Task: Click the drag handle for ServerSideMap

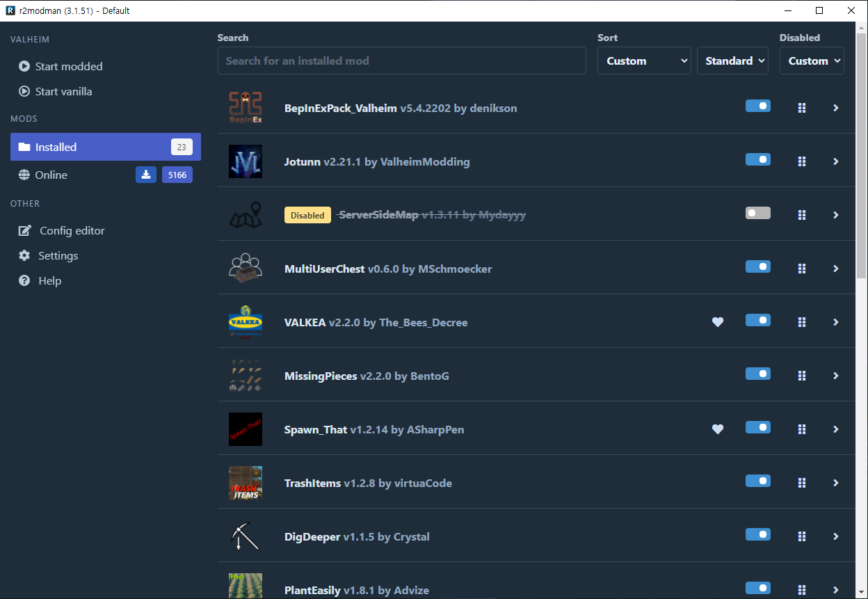Action: (x=802, y=215)
